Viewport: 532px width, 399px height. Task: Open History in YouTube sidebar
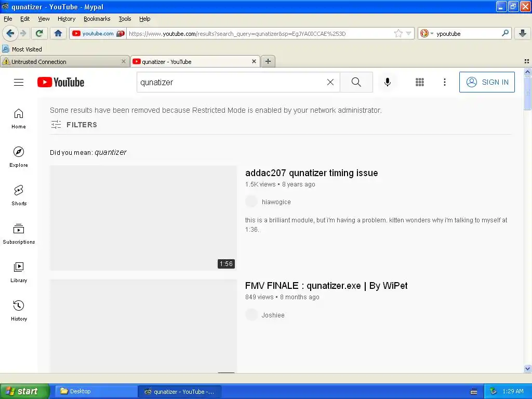click(19, 311)
